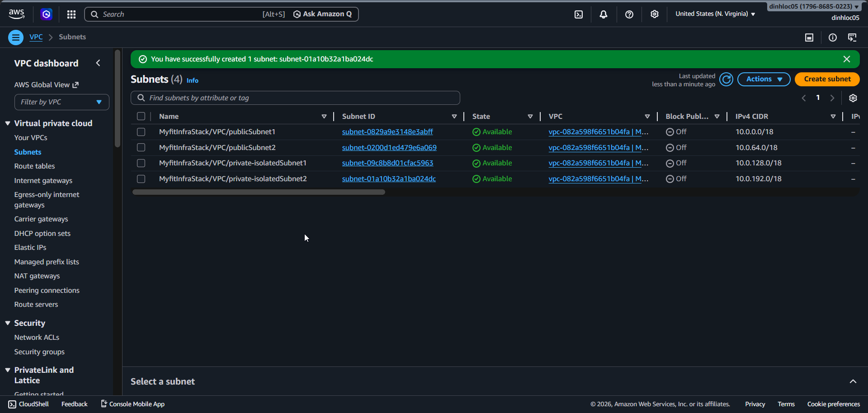
Task: Select checkbox for MyfitInfraStack/VPC/publicSubnet1 row
Action: pos(141,132)
